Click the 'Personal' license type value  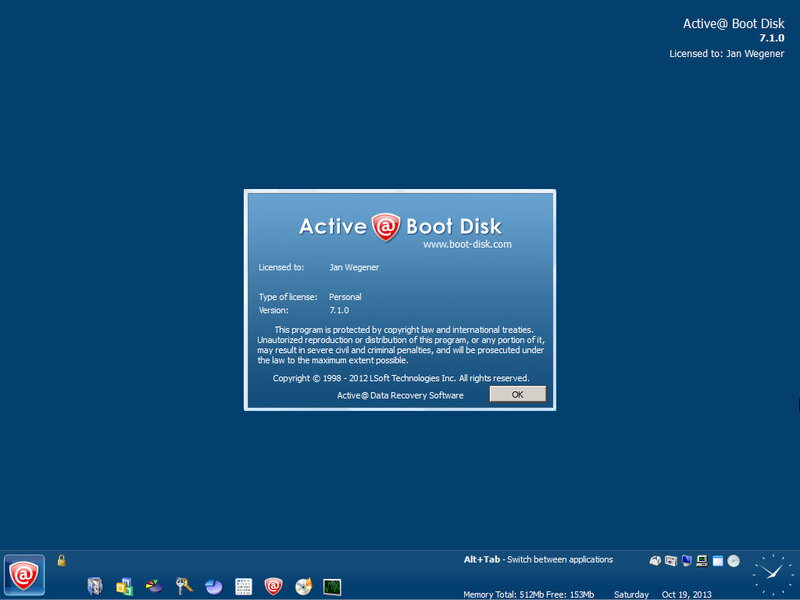click(345, 297)
